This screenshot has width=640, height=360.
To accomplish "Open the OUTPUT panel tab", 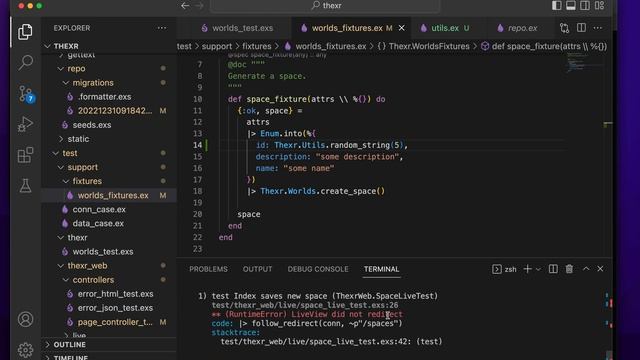I will (257, 269).
